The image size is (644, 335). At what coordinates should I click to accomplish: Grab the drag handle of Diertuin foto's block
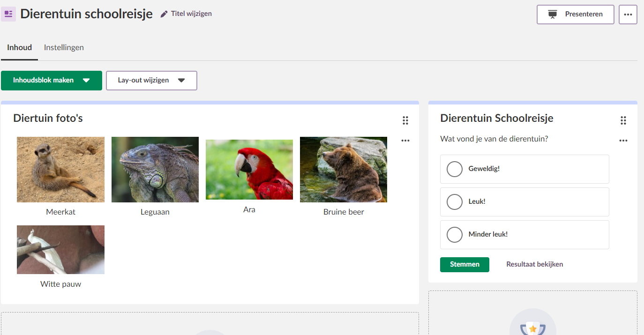[405, 120]
